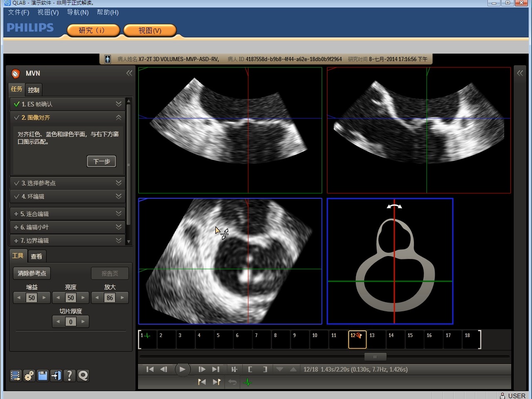Click the patient figure icon
The image size is (532, 399).
(x=108, y=59)
